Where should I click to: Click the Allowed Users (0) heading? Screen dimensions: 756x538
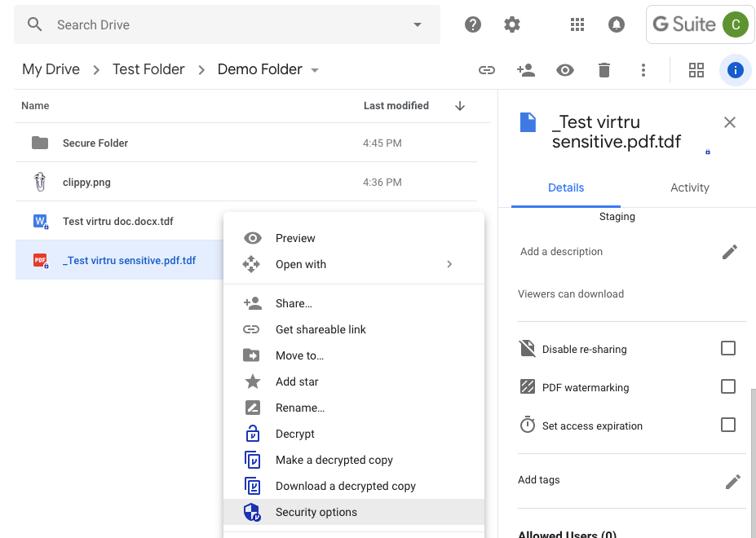[x=567, y=534]
